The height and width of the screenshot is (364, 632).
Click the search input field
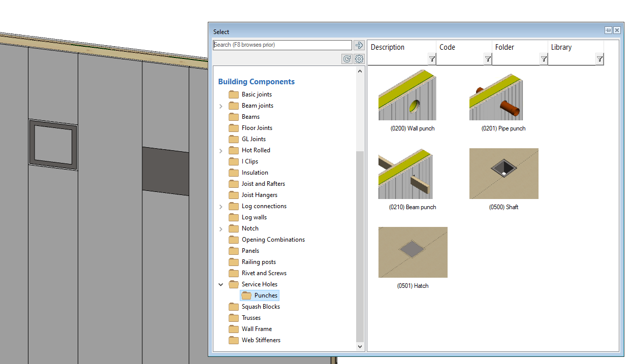coord(282,45)
